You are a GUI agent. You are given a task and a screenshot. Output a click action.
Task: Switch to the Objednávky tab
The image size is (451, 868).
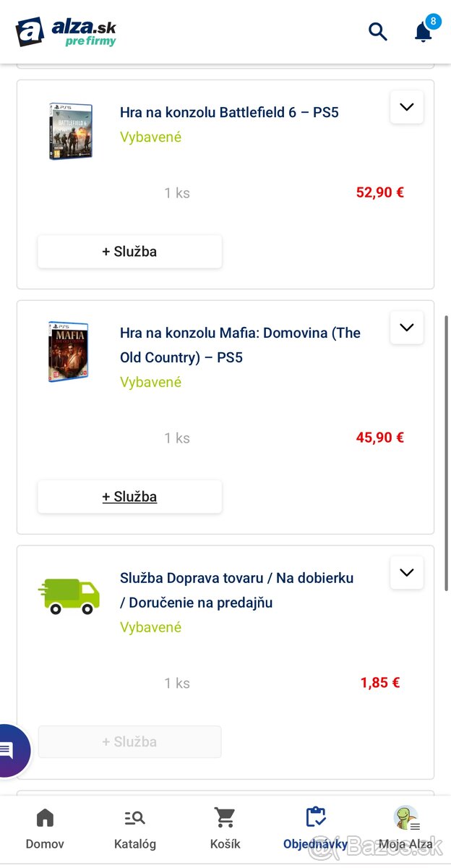(315, 828)
